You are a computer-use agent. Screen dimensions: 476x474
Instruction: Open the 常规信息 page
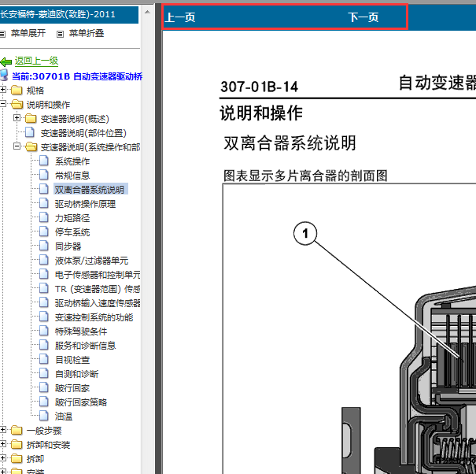(x=72, y=176)
